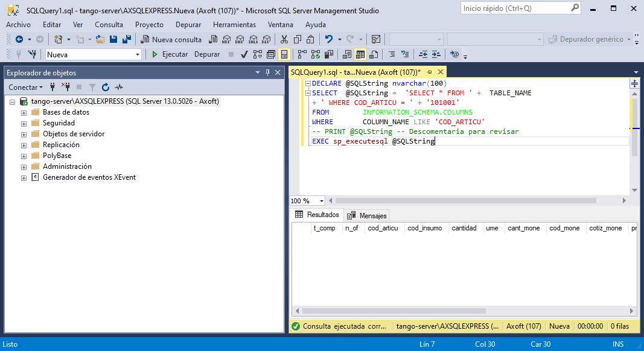Image resolution: width=644 pixels, height=351 pixels.
Task: Open a new XMLA query
Action: tap(253, 39)
